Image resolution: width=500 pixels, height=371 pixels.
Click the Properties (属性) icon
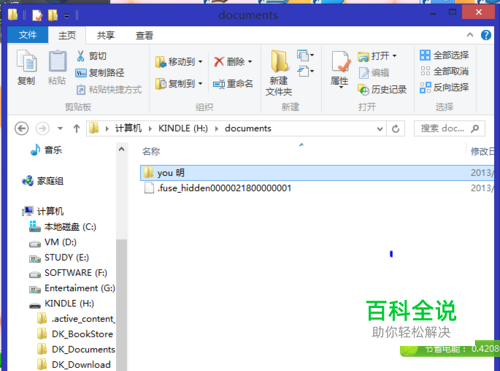point(340,69)
